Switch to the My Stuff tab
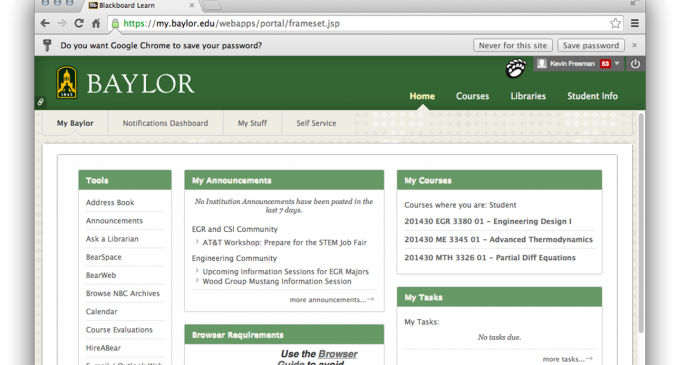Viewport: 680px width, 365px height. click(x=252, y=123)
